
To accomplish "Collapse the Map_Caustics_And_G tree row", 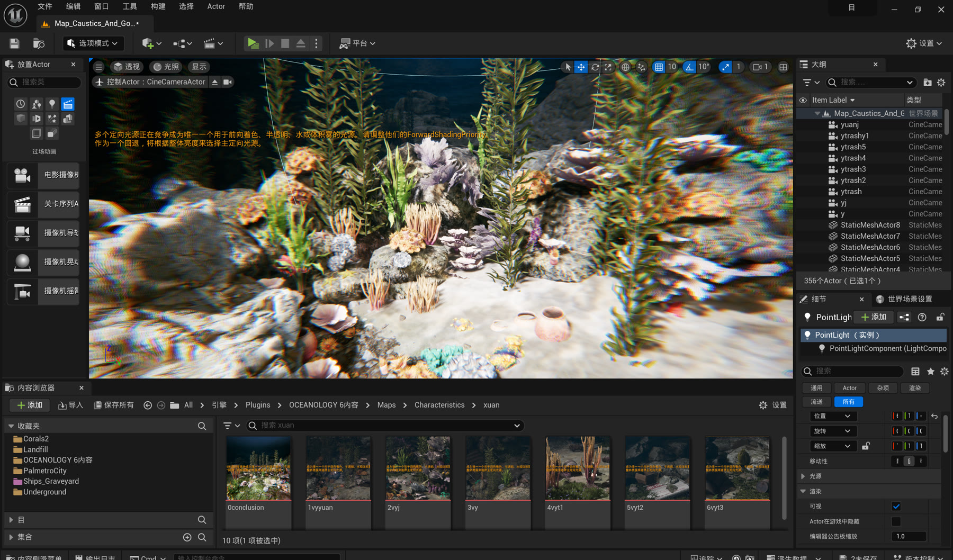I will pyautogui.click(x=817, y=113).
